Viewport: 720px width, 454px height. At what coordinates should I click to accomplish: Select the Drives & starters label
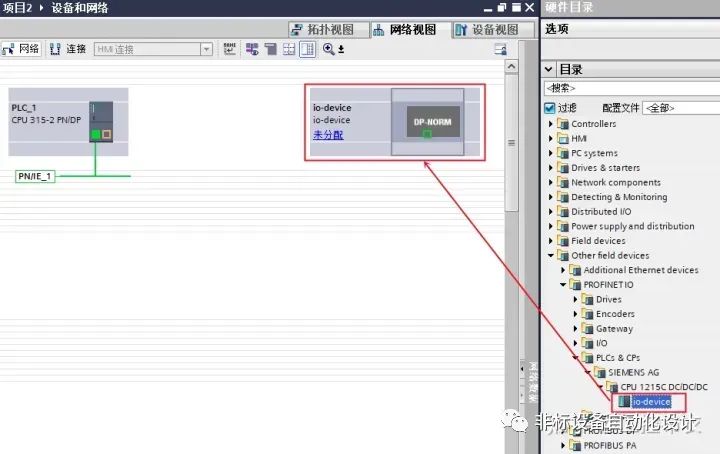pyautogui.click(x=605, y=168)
